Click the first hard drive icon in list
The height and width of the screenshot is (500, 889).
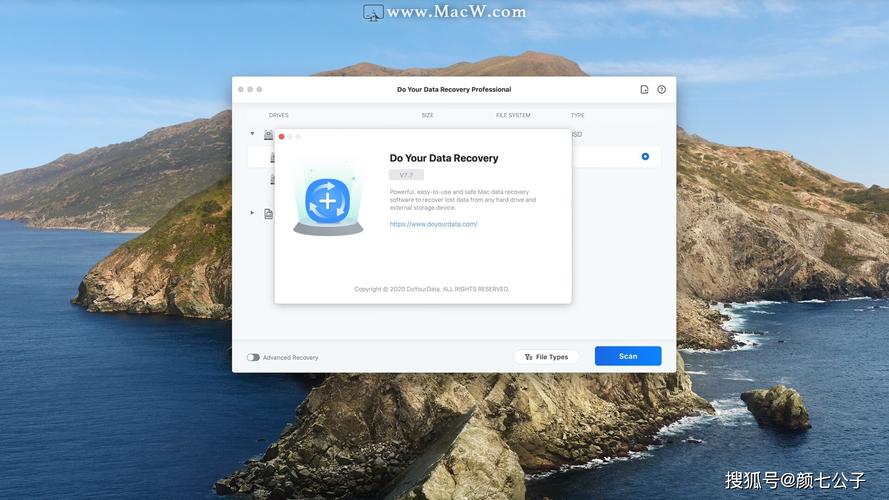tap(268, 134)
